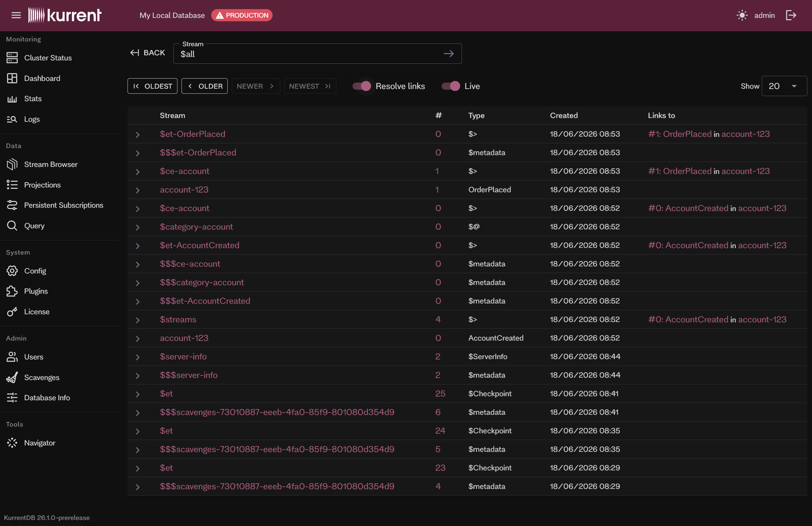Image resolution: width=812 pixels, height=526 pixels.
Task: Go to OLDER events page
Action: 204,86
